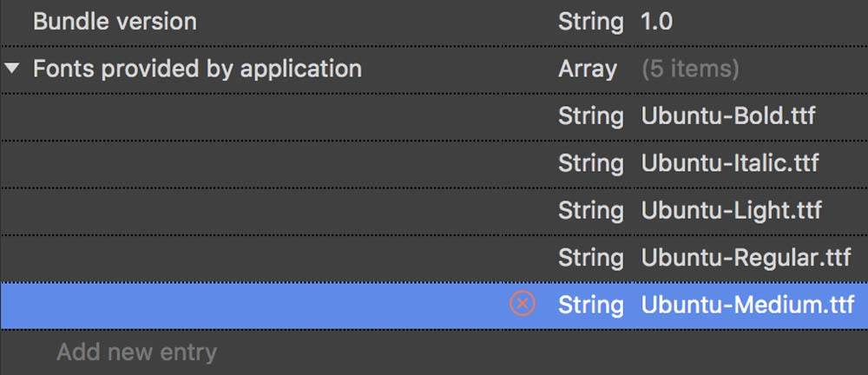Viewport: 868px width, 375px height.
Task: Select the Ubuntu-Medium.ttf value
Action: pos(747,305)
